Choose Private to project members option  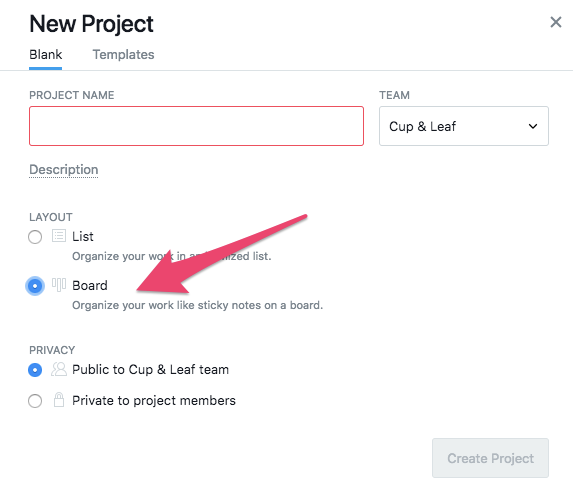point(35,401)
